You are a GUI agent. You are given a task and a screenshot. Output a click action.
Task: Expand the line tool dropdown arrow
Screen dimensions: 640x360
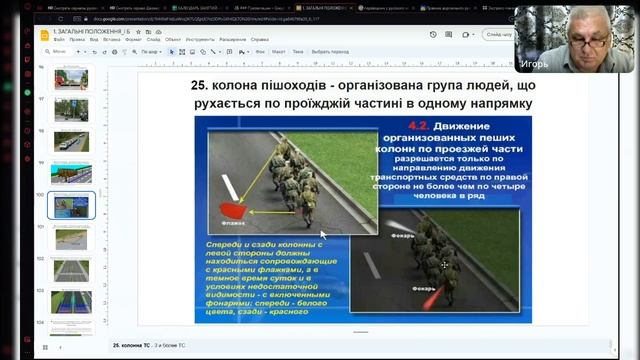tap(220, 52)
